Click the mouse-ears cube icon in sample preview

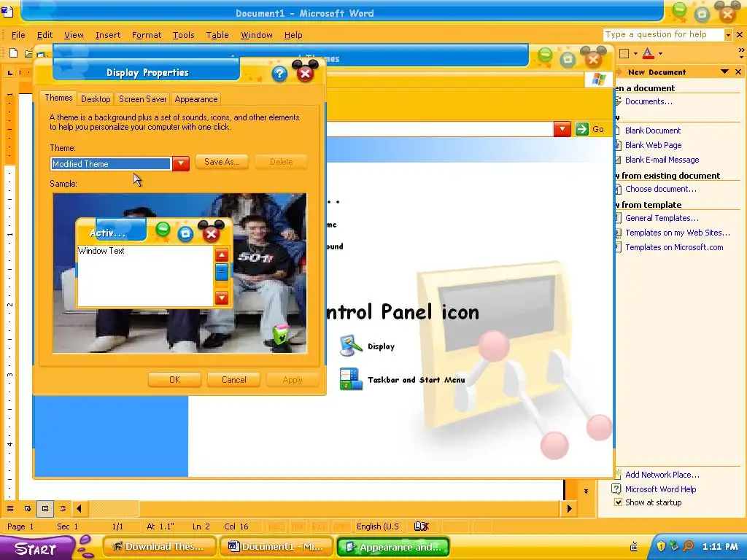pos(281,334)
